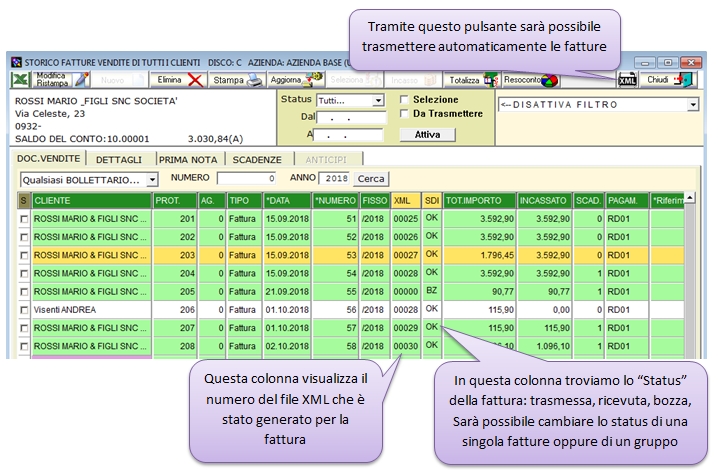Image resolution: width=718 pixels, height=470 pixels.
Task: Click the Chiudi exit door icon
Action: pyautogui.click(x=683, y=80)
